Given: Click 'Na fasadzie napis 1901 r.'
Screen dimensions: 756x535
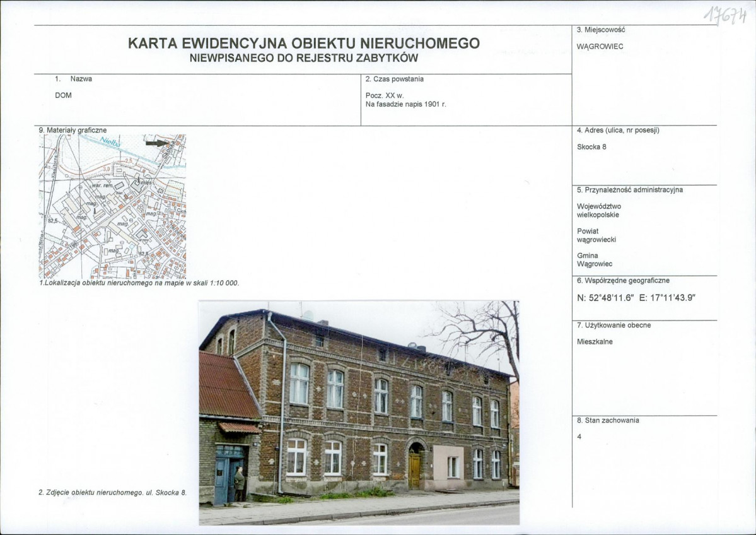Looking at the screenshot, I should pyautogui.click(x=405, y=103).
